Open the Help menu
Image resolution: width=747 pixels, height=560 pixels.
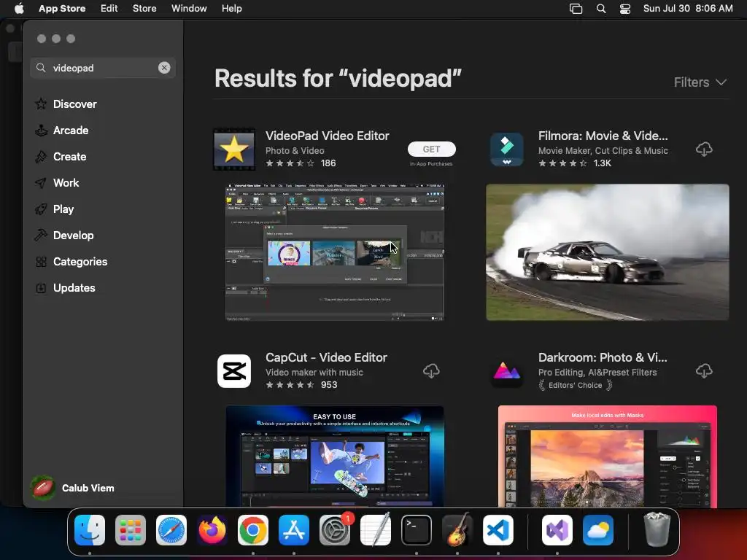(x=231, y=8)
